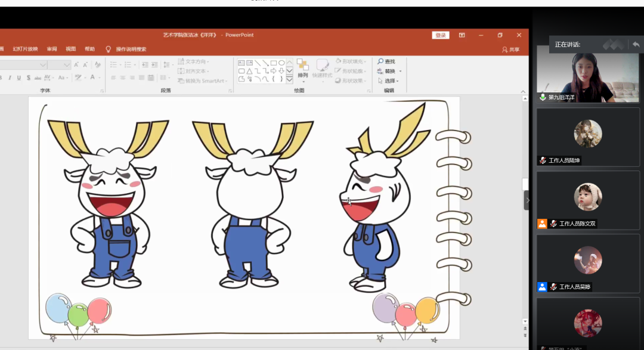The width and height of the screenshot is (644, 350).
Task: Open the add columns dropdown
Action: (165, 78)
